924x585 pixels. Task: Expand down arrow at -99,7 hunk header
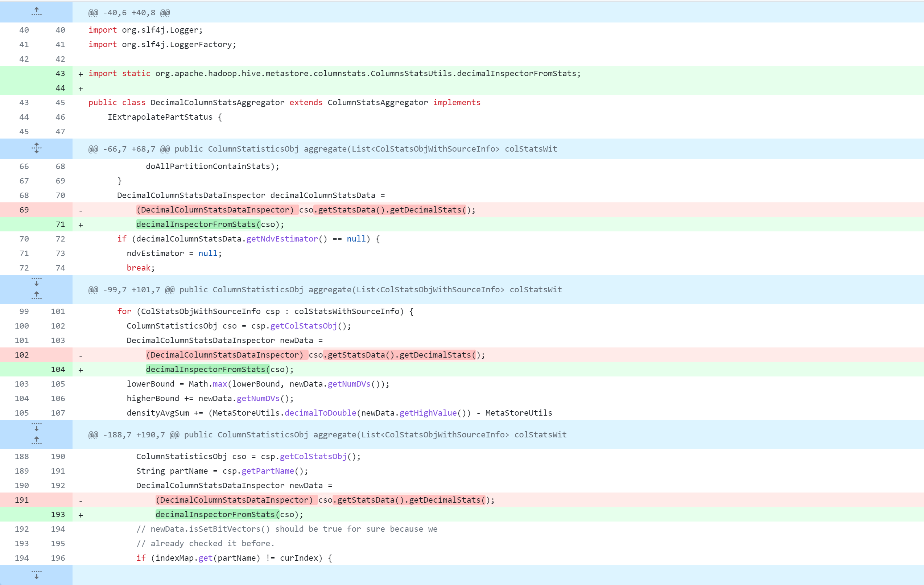coord(36,283)
